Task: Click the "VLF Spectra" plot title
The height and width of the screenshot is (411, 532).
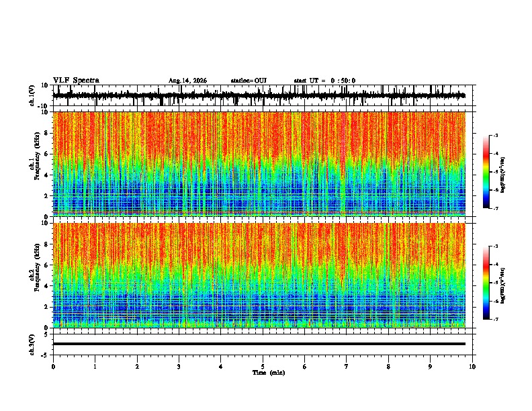Action: point(76,81)
